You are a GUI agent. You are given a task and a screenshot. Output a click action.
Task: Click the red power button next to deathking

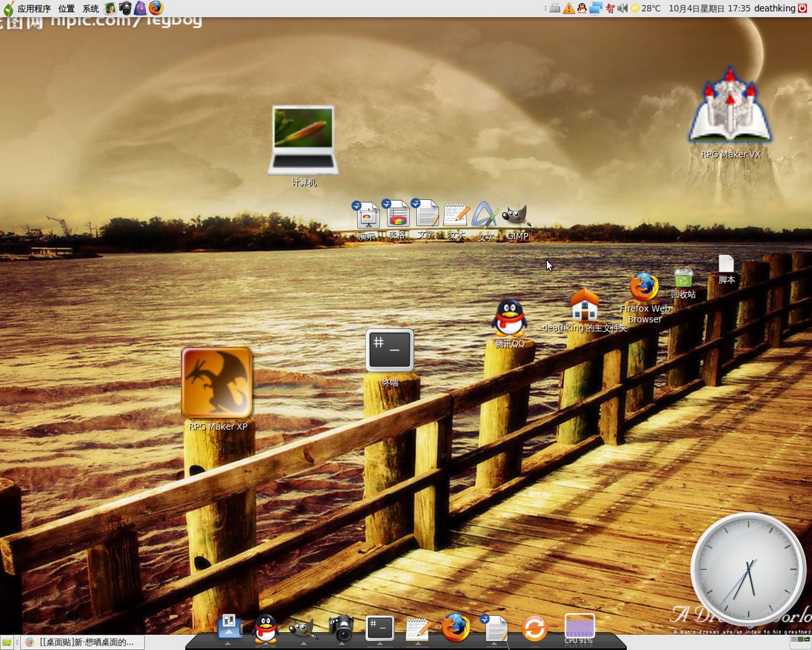coord(804,8)
